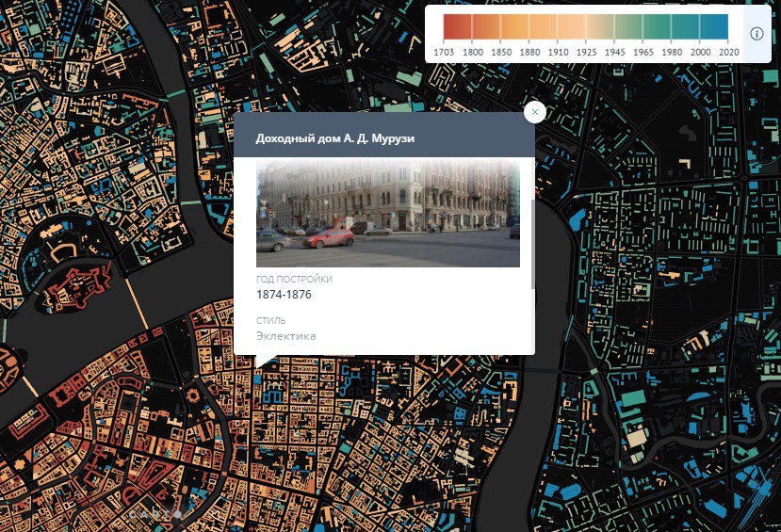
Task: Select the popup title 'Доходный дом А. Д. Мурузи'
Action: click(334, 138)
